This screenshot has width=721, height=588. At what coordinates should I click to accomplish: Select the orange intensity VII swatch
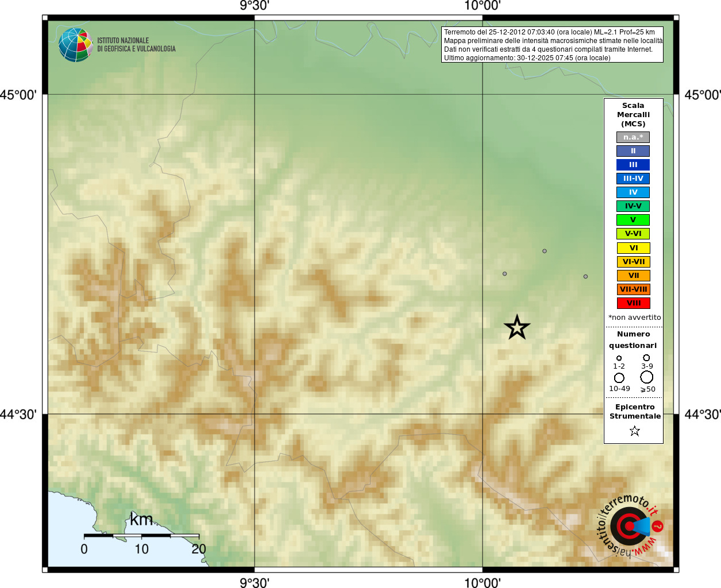pos(633,276)
